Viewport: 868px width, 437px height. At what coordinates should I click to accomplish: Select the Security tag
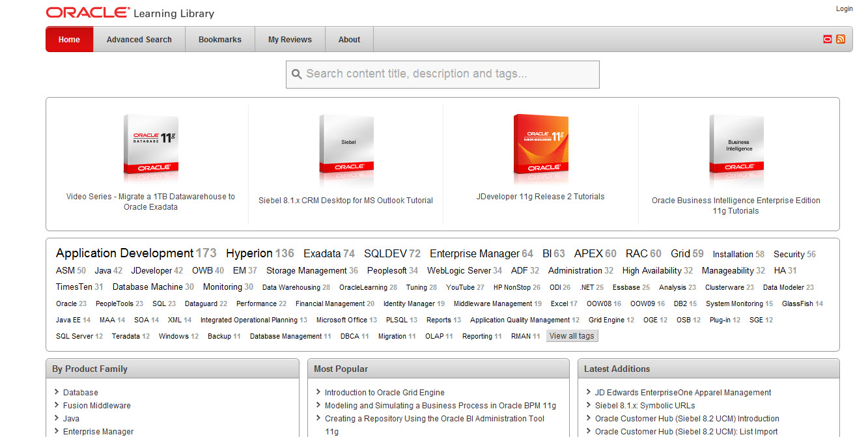[789, 255]
